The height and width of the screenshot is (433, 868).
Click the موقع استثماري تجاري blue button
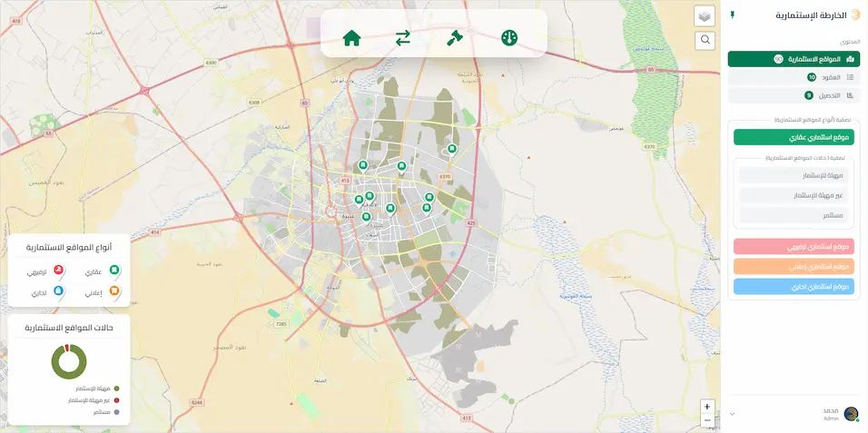pos(794,287)
